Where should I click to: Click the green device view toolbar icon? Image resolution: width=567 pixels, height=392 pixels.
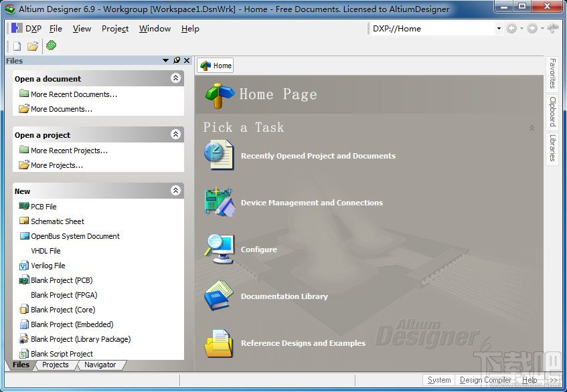tap(52, 45)
